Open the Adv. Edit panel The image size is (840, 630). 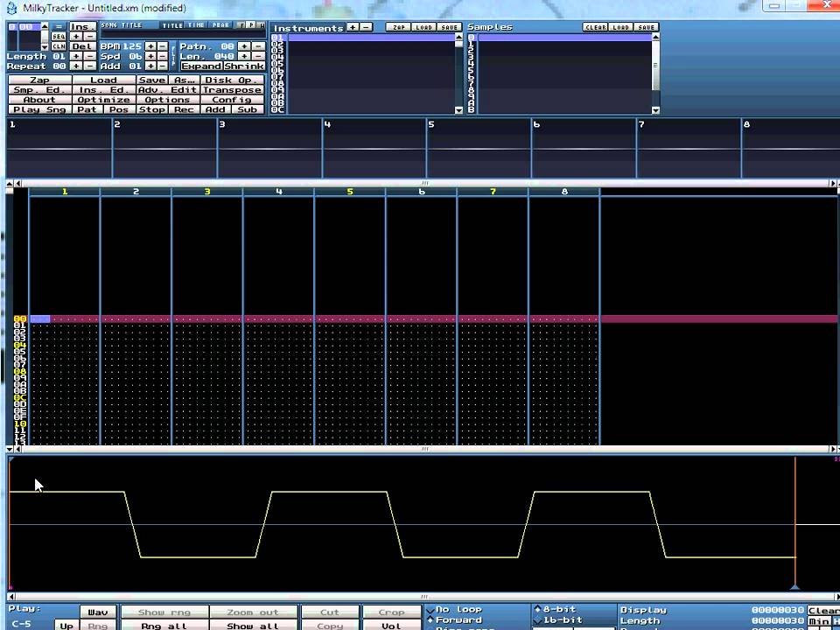(x=168, y=90)
